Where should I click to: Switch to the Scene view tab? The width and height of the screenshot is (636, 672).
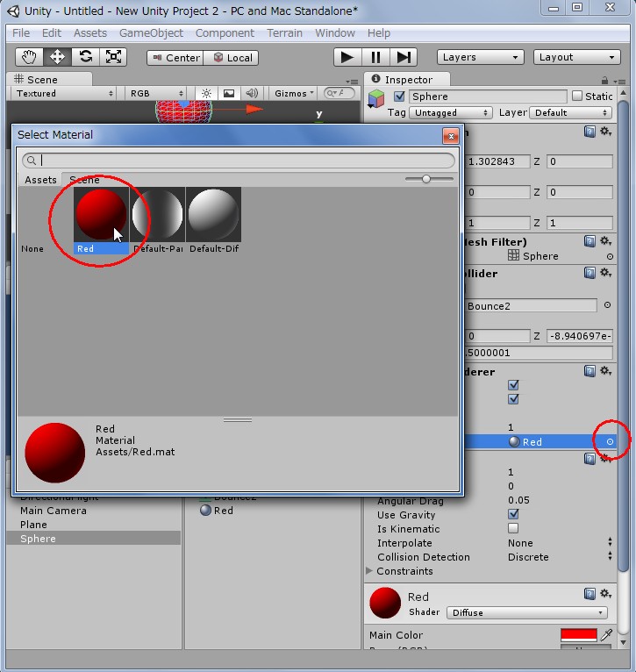49,79
